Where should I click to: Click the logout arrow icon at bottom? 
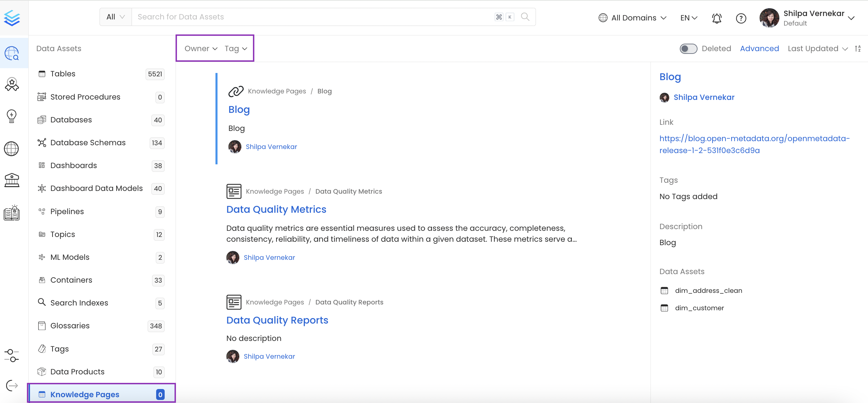[12, 385]
